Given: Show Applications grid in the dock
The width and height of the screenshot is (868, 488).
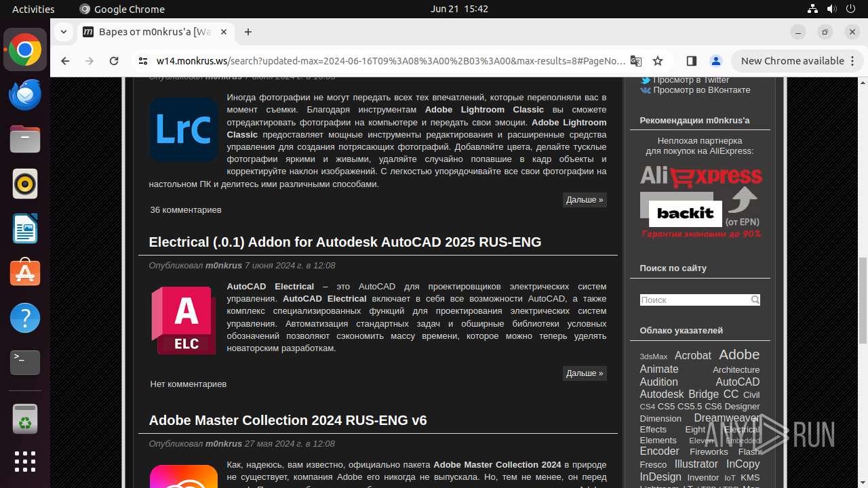Looking at the screenshot, I should pos(25,462).
